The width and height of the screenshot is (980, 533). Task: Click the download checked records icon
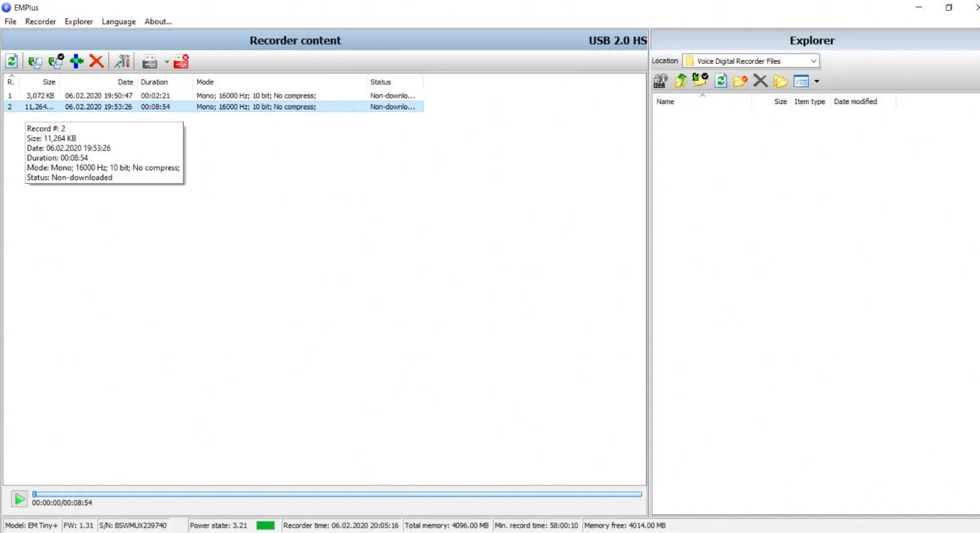click(56, 61)
